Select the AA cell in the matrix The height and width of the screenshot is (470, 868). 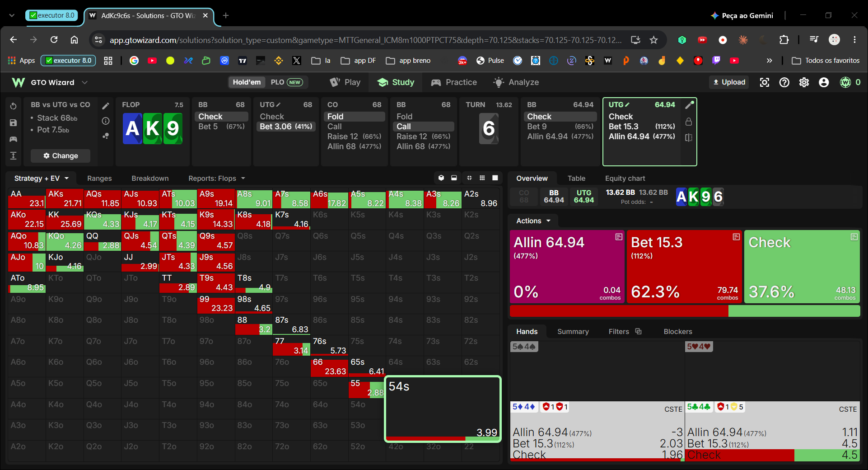pos(27,199)
